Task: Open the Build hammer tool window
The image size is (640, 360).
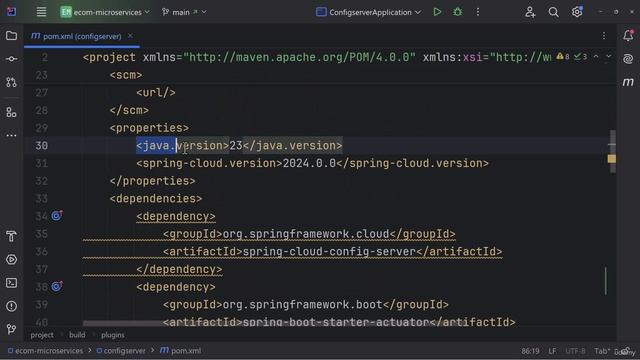Action: [11, 236]
